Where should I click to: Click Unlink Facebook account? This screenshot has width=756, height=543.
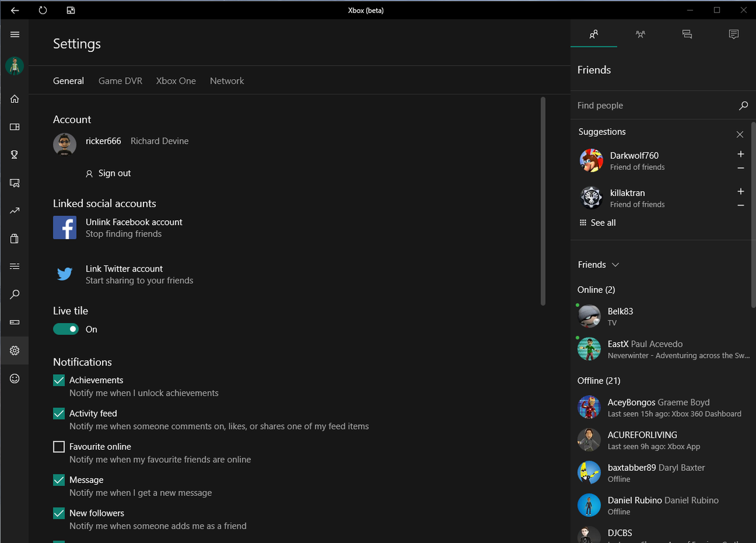pyautogui.click(x=134, y=222)
